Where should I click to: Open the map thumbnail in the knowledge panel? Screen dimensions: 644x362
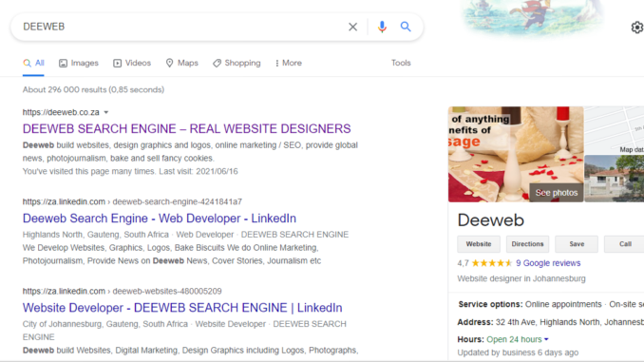(614, 130)
